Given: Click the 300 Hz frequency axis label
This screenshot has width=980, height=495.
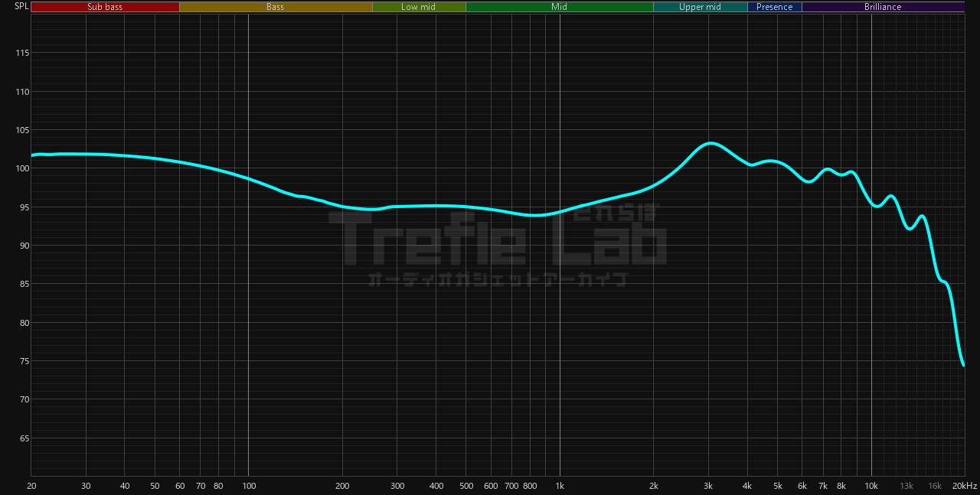Looking at the screenshot, I should (397, 486).
